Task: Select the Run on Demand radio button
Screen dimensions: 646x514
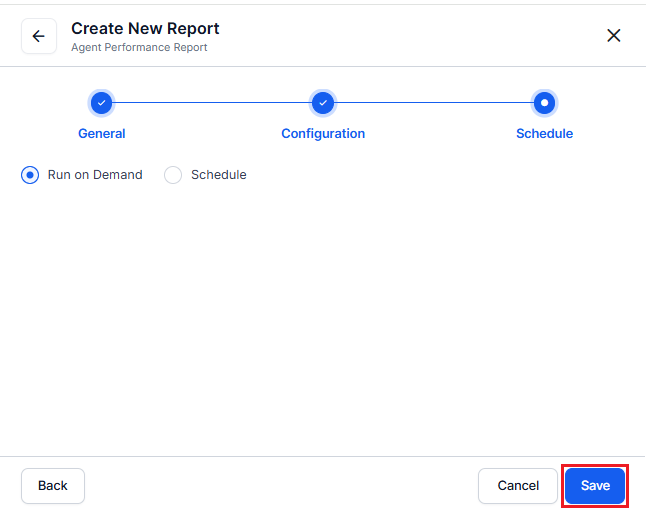Action: [30, 175]
